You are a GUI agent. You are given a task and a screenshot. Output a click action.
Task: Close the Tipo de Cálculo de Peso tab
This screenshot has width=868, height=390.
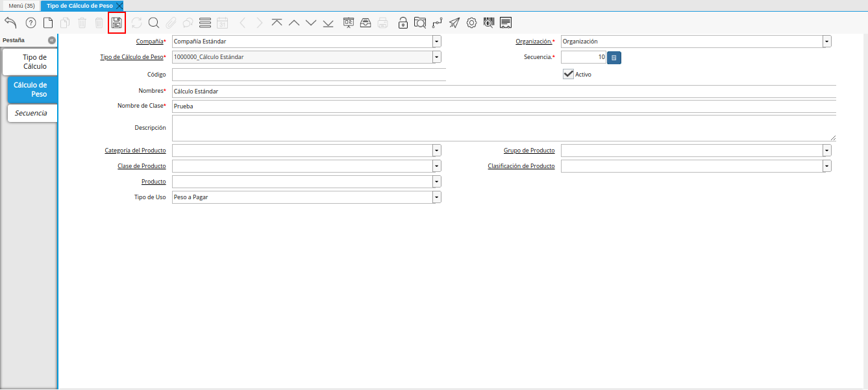(x=119, y=5)
